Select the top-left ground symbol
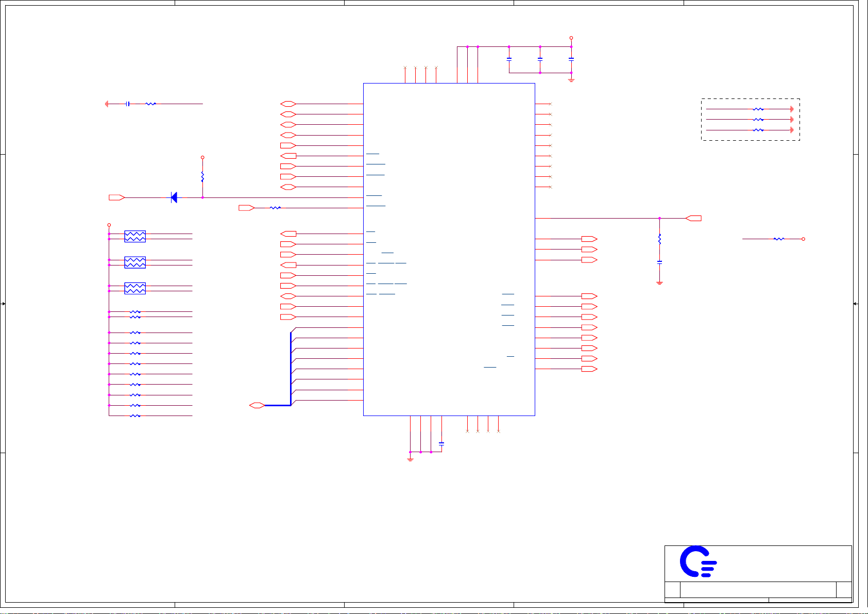Image resolution: width=868 pixels, height=614 pixels. point(107,104)
